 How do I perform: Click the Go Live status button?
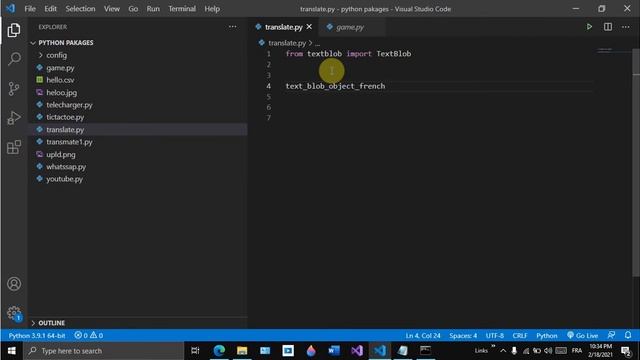click(x=582, y=336)
